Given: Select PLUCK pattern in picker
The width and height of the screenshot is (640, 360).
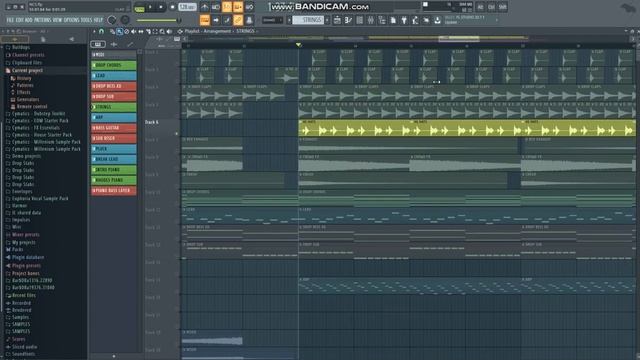Looking at the screenshot, I should (114, 149).
